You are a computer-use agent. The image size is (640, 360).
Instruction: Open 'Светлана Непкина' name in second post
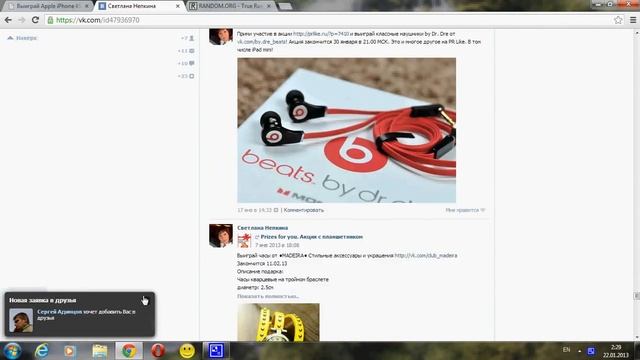pos(262,228)
